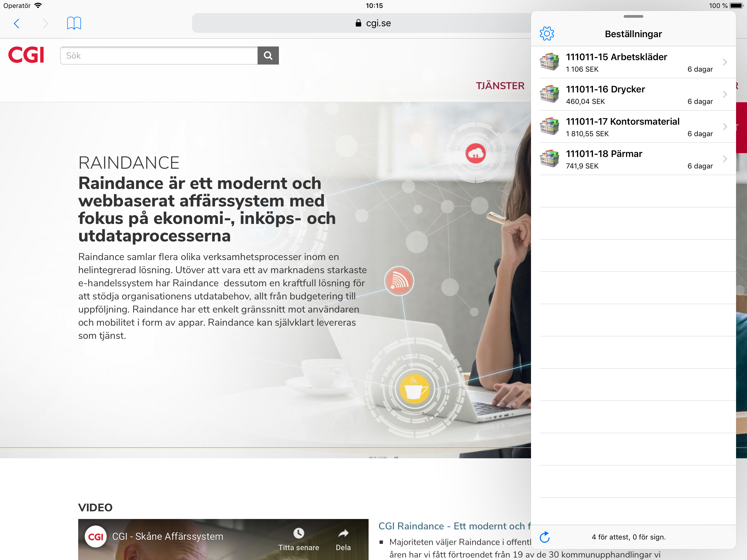Refresh the order list with reload icon
747x560 pixels.
(x=545, y=537)
